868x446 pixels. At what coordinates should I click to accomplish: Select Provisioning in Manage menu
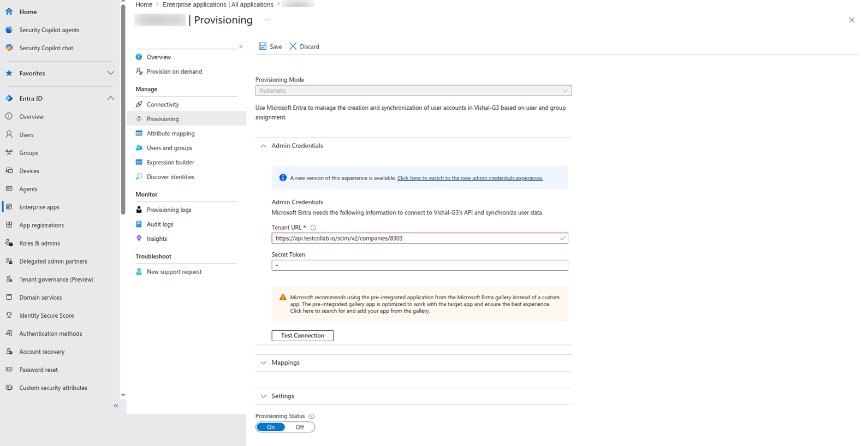tap(163, 119)
